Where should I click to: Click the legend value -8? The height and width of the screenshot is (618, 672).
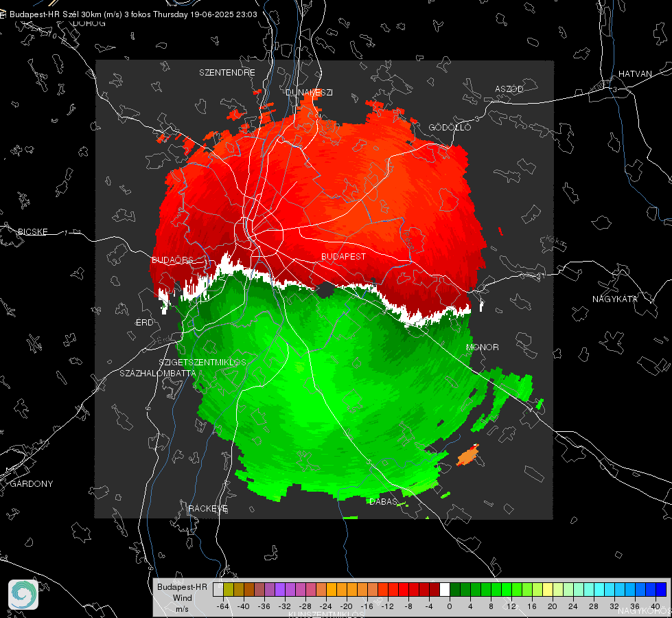[408, 606]
